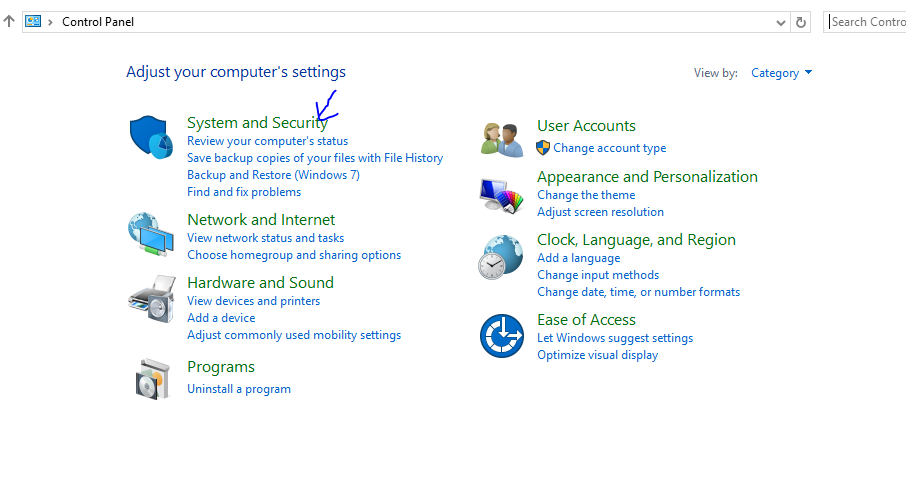Open Clock, Language, and Region category

636,240
